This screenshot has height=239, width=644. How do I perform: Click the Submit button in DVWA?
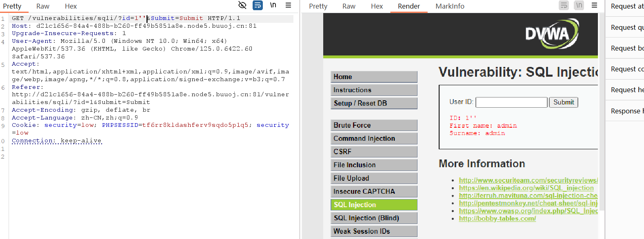tap(564, 102)
